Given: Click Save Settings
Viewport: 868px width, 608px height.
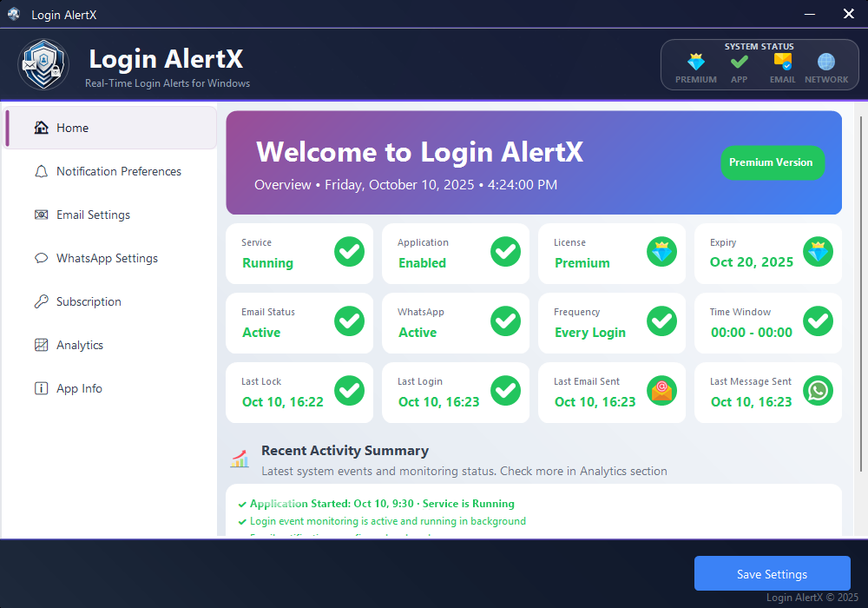Looking at the screenshot, I should [x=772, y=573].
